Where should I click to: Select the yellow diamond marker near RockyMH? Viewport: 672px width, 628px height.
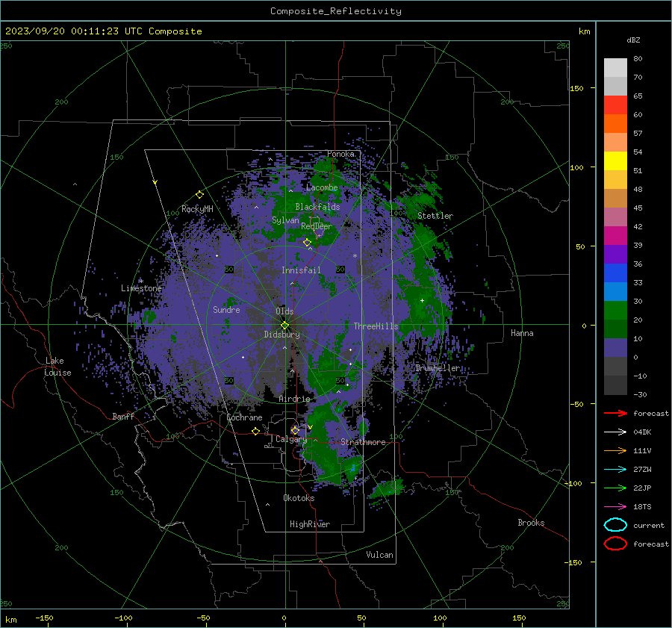coord(199,195)
